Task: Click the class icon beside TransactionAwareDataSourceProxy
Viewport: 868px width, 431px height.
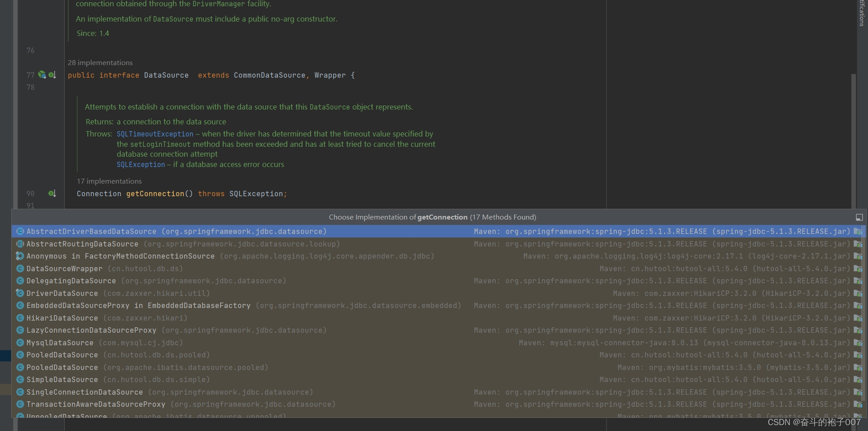Action: coord(20,404)
